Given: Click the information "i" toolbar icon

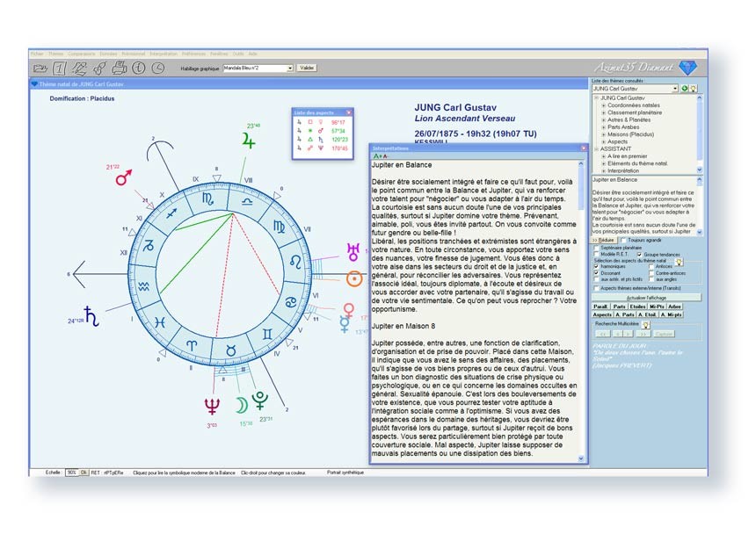Looking at the screenshot, I should tap(137, 68).
